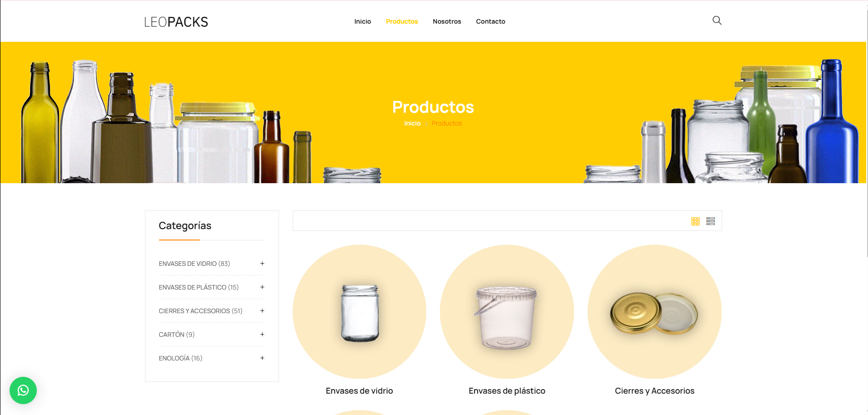This screenshot has height=415, width=868.
Task: Expand Envases de Plástico category
Action: (x=262, y=287)
